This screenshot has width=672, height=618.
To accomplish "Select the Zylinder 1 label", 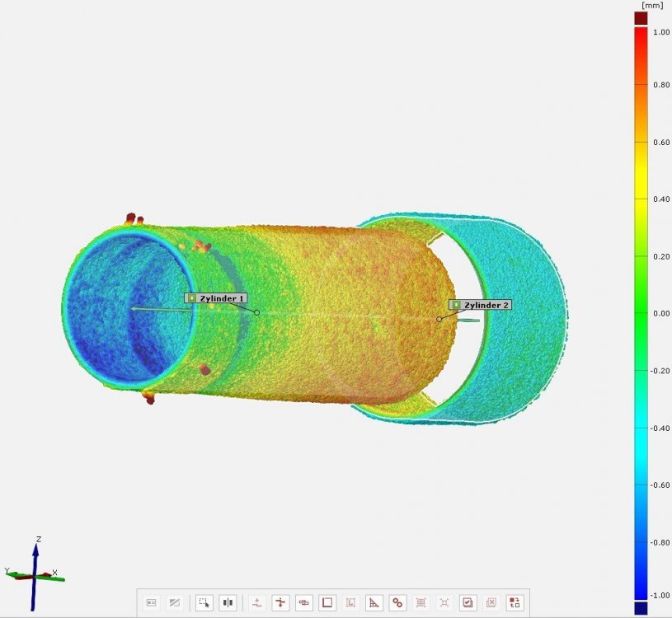I will pyautogui.click(x=216, y=298).
